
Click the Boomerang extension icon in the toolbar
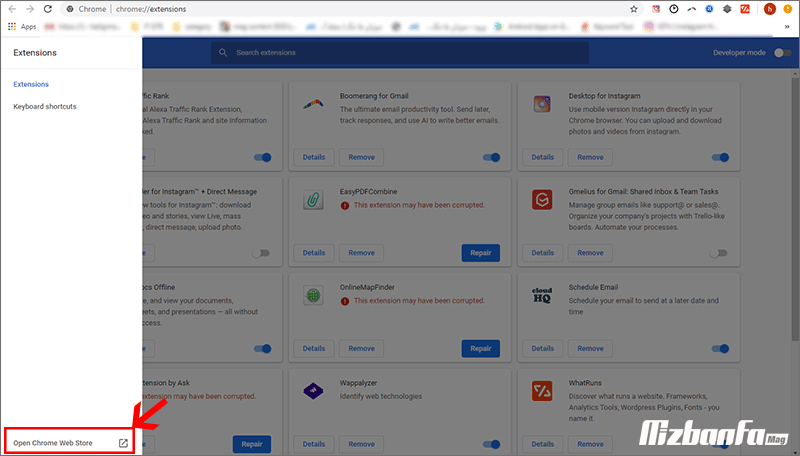[x=691, y=9]
